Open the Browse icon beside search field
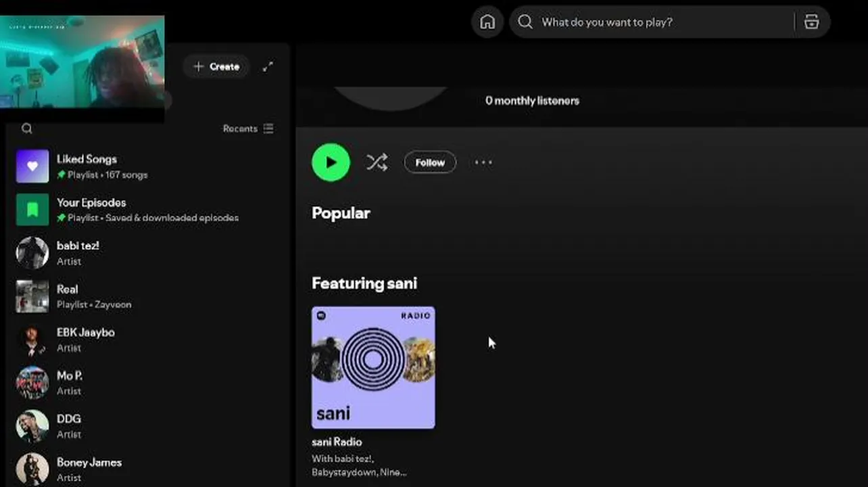Image resolution: width=868 pixels, height=487 pixels. pos(811,22)
